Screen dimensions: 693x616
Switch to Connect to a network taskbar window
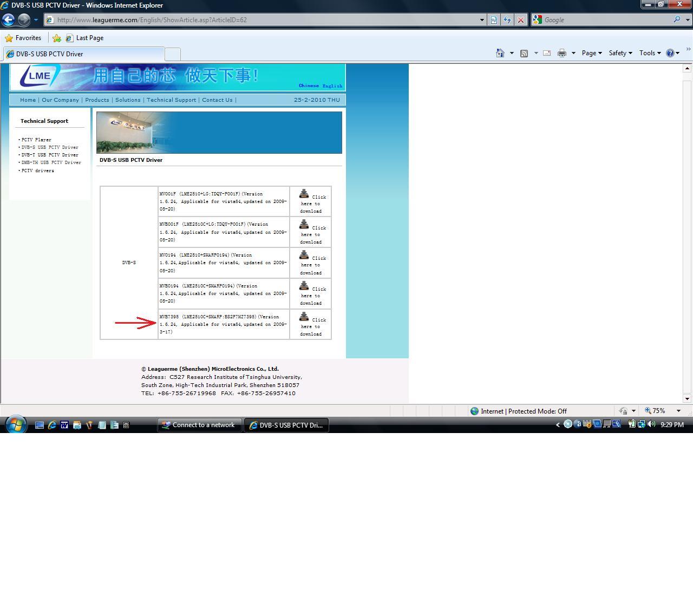[x=199, y=425]
